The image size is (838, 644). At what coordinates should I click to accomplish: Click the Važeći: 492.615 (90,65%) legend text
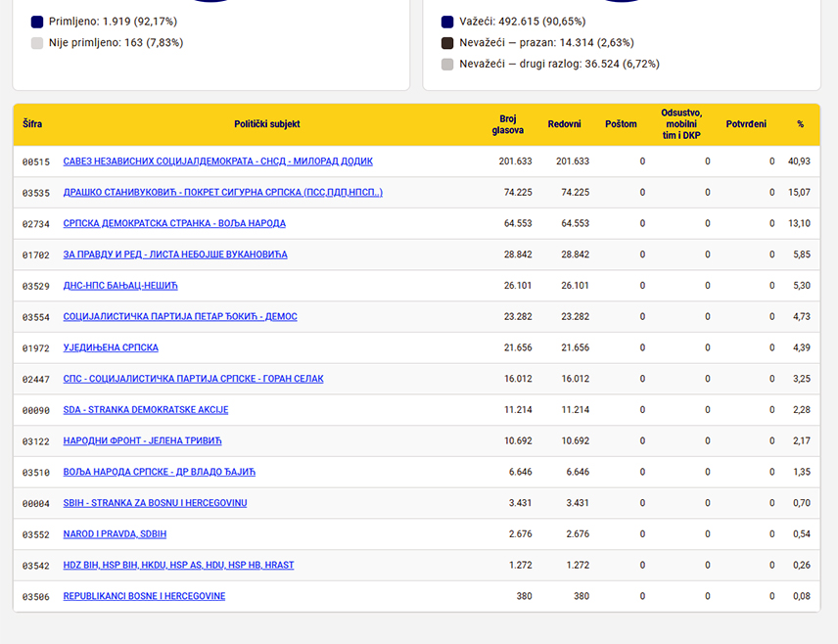(x=523, y=22)
